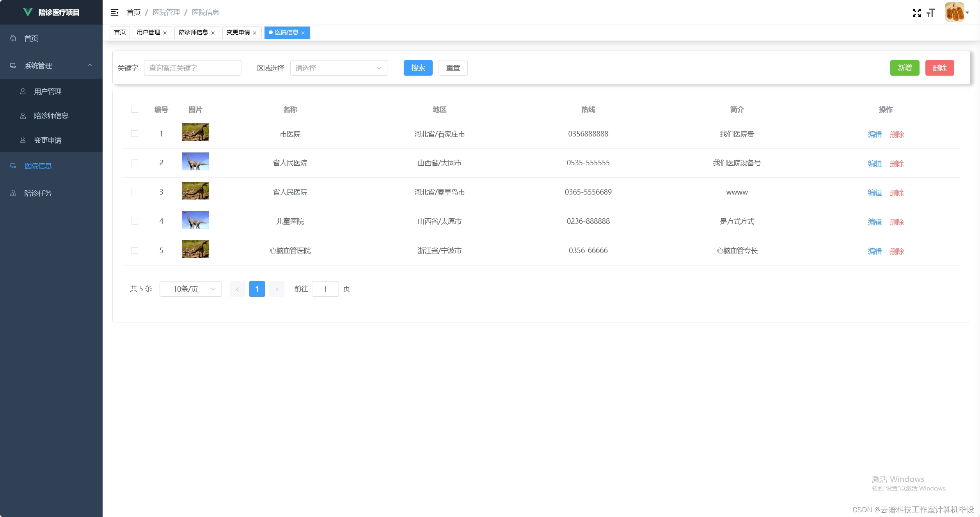
Task: Open 陪诊任务 in the sidebar
Action: point(38,193)
